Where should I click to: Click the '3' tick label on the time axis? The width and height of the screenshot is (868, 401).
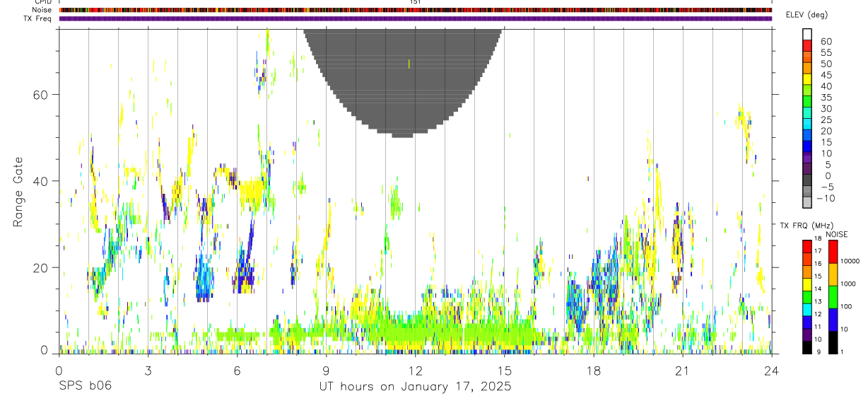[x=148, y=370]
